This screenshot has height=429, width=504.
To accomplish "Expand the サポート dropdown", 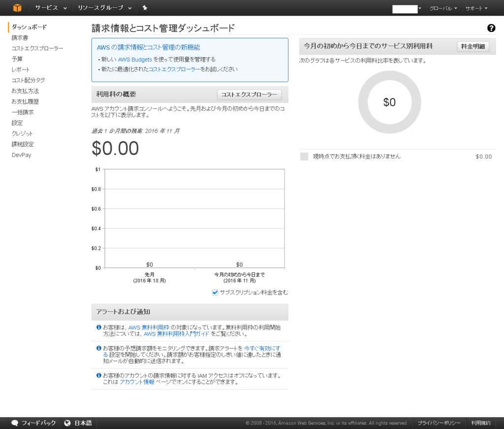I will pyautogui.click(x=476, y=8).
